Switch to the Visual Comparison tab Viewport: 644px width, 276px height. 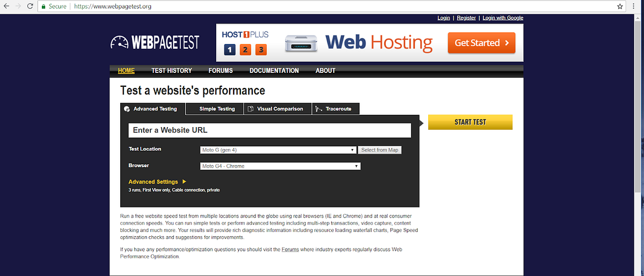pos(277,109)
